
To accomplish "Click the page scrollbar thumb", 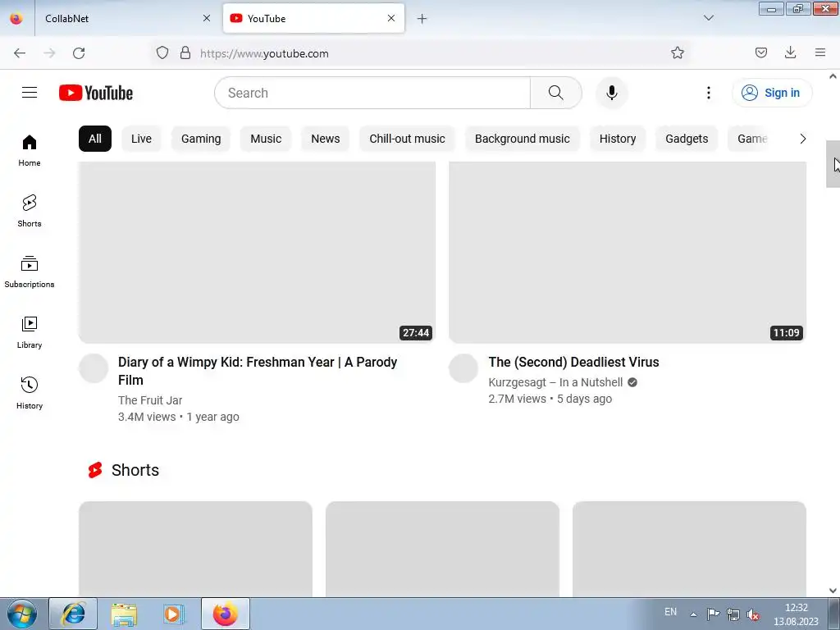I will coord(833,164).
